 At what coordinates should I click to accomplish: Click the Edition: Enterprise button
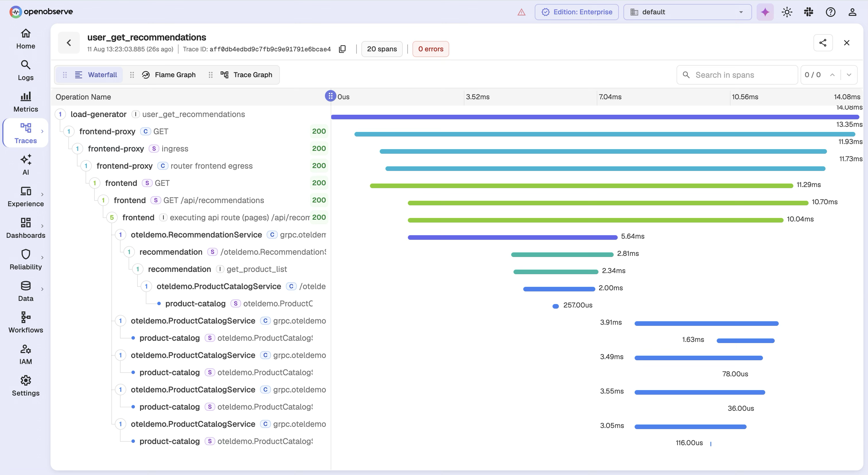(x=577, y=12)
